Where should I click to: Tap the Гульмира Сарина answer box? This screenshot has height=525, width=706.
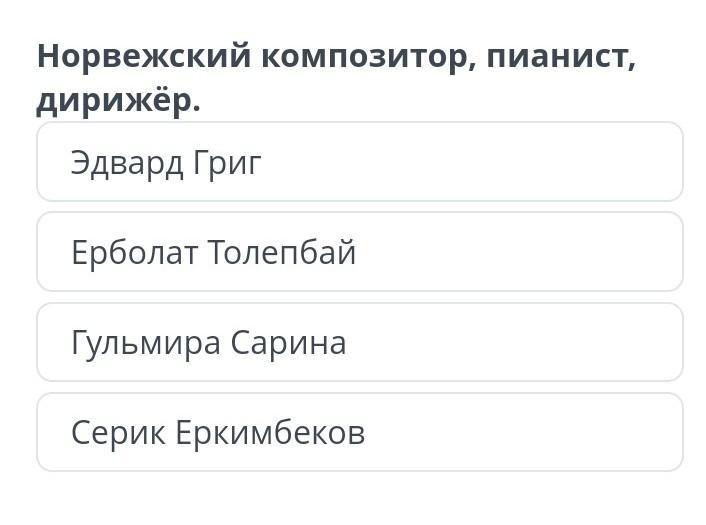coord(359,342)
